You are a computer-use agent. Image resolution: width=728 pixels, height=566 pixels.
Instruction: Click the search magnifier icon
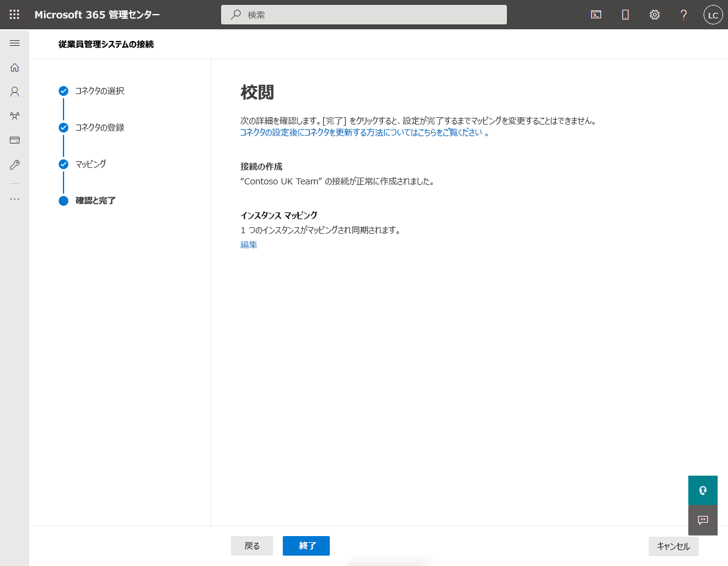coord(236,15)
